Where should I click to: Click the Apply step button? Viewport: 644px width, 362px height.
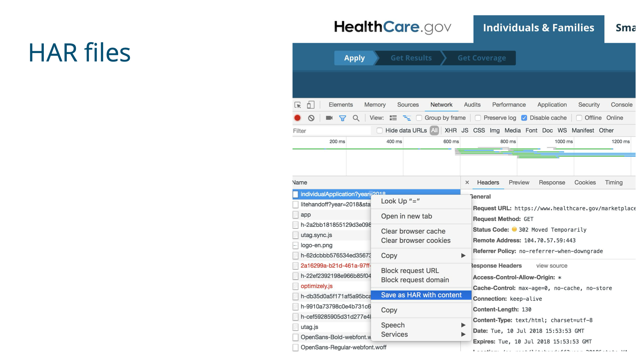click(x=355, y=58)
